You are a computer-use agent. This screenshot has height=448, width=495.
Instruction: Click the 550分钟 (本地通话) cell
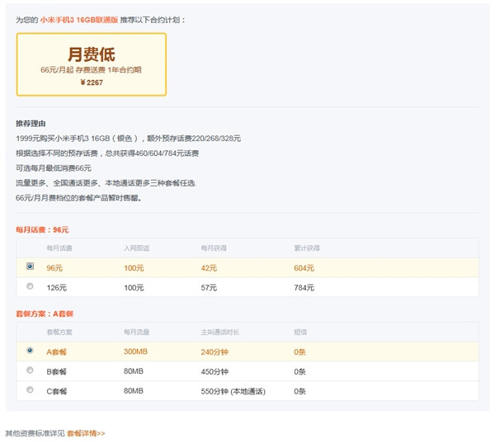click(235, 390)
